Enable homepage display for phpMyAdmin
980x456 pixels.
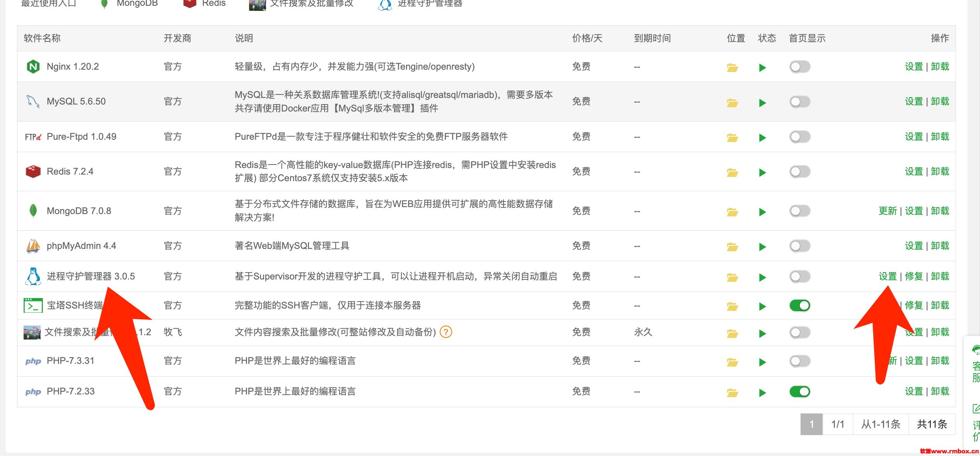(800, 246)
